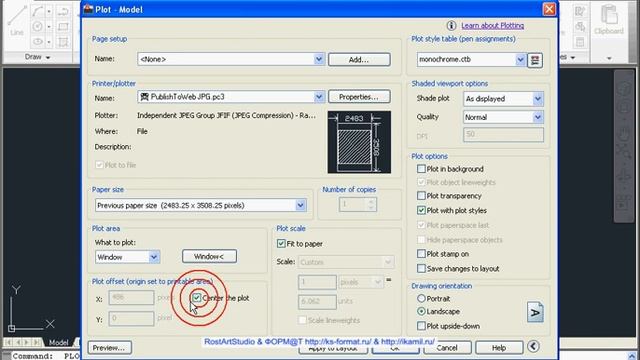Image resolution: width=640 pixels, height=360 pixels.
Task: Click the paper preview thumbnail showing 2483
Action: (x=359, y=142)
